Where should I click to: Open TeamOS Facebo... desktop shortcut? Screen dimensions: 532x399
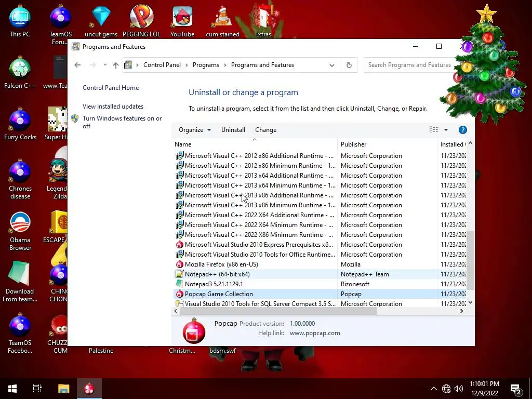point(20,334)
